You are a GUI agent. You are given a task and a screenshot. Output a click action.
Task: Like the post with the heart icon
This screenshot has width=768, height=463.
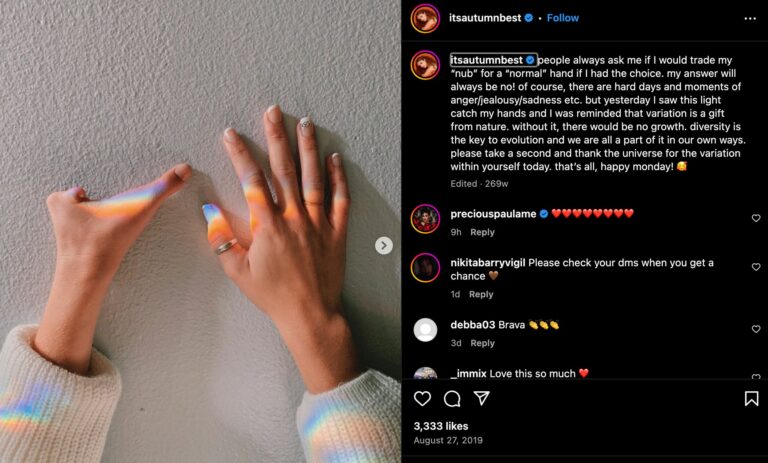click(422, 398)
